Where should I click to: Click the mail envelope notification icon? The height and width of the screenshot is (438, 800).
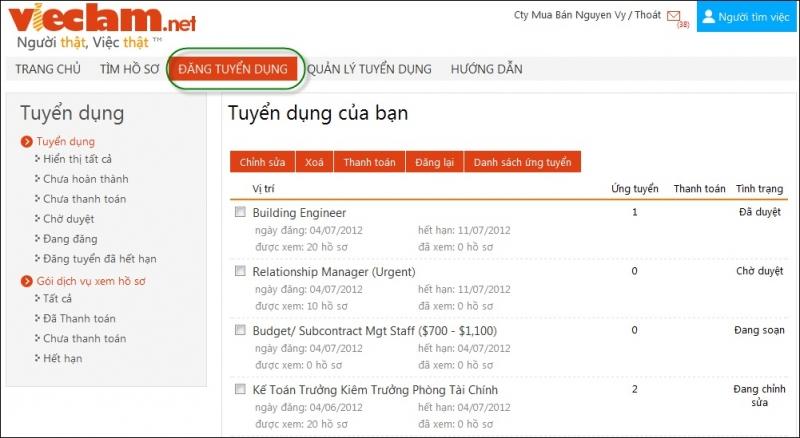(x=673, y=16)
